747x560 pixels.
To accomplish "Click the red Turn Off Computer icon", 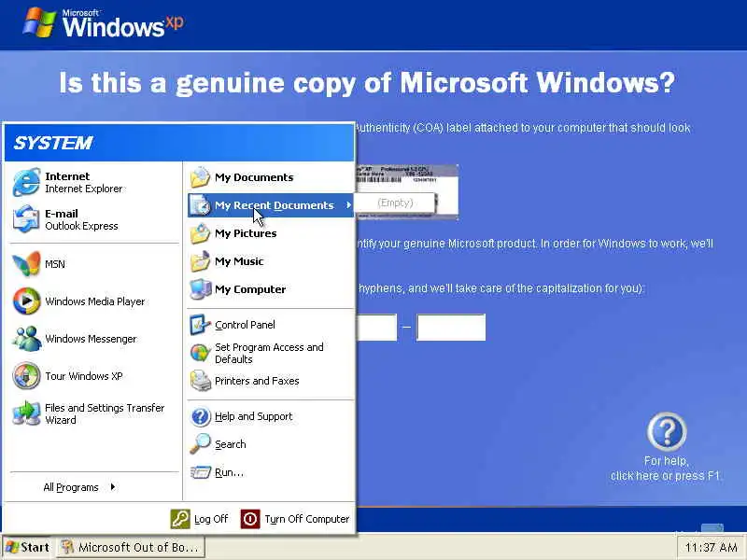I will tap(250, 519).
